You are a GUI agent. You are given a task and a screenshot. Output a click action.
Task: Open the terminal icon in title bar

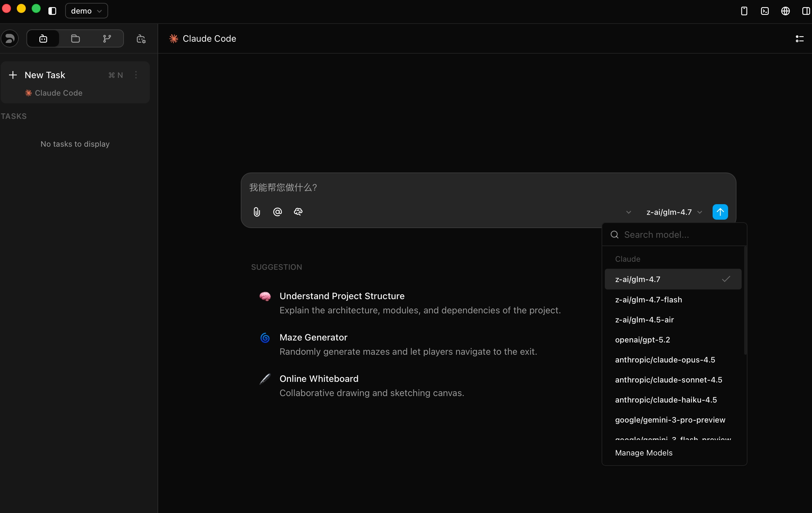(x=765, y=11)
